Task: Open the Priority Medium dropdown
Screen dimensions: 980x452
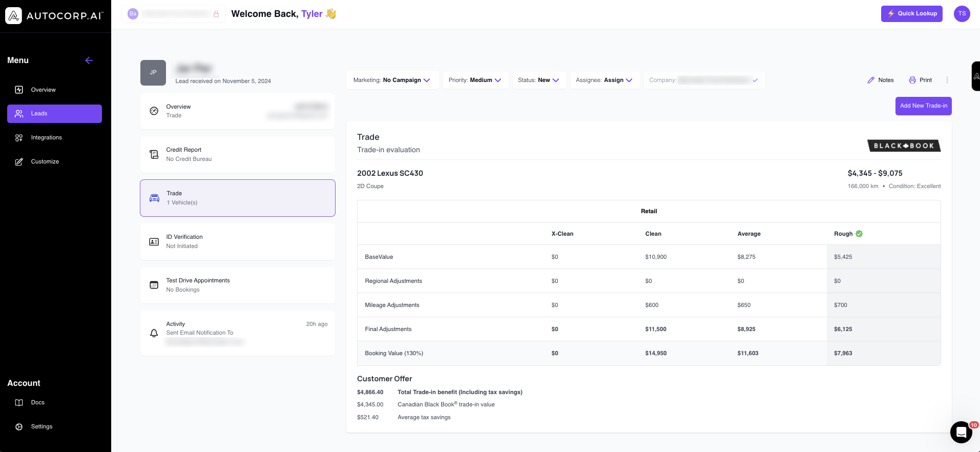Action: [x=475, y=80]
